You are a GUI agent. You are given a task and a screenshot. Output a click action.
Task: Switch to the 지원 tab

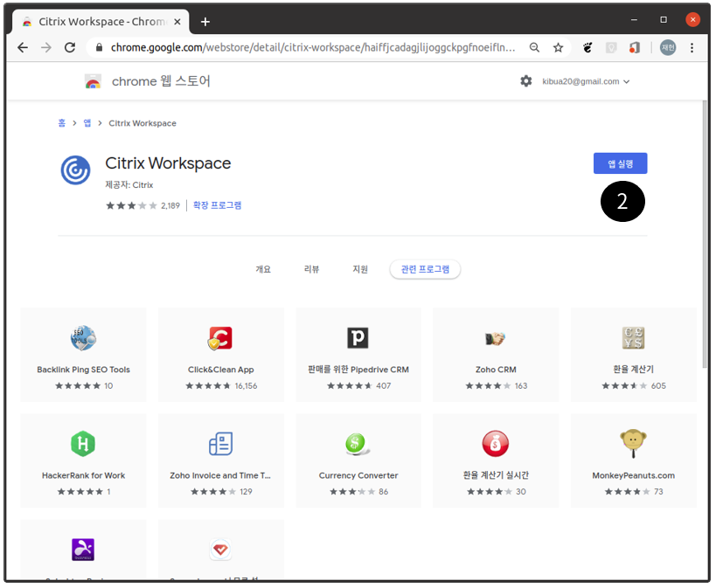point(360,269)
